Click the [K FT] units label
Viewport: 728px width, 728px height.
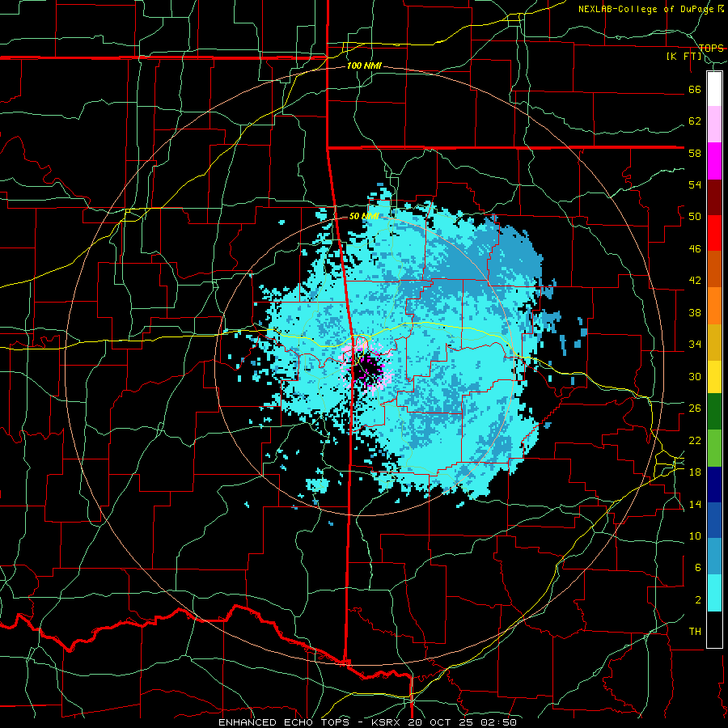(684, 57)
